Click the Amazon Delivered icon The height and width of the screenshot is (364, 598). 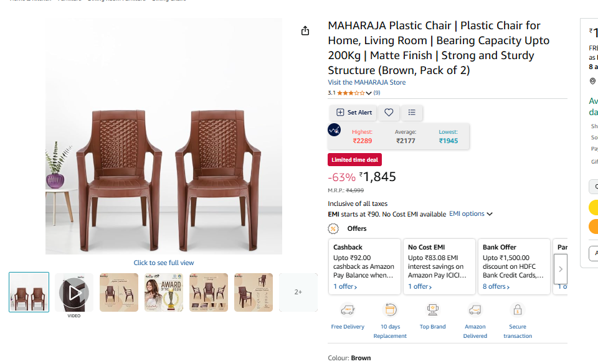tap(475, 310)
